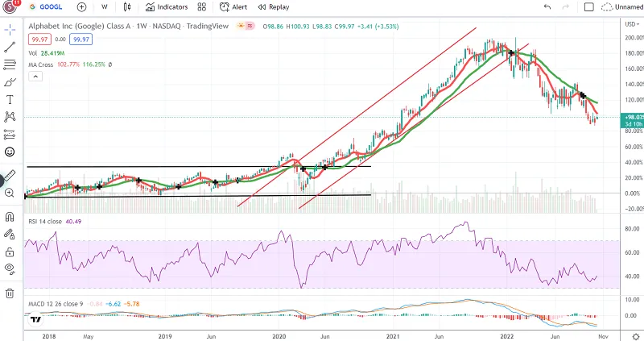This screenshot has width=644, height=341.
Task: Click the 2022 label on time axis
Action: [x=507, y=336]
